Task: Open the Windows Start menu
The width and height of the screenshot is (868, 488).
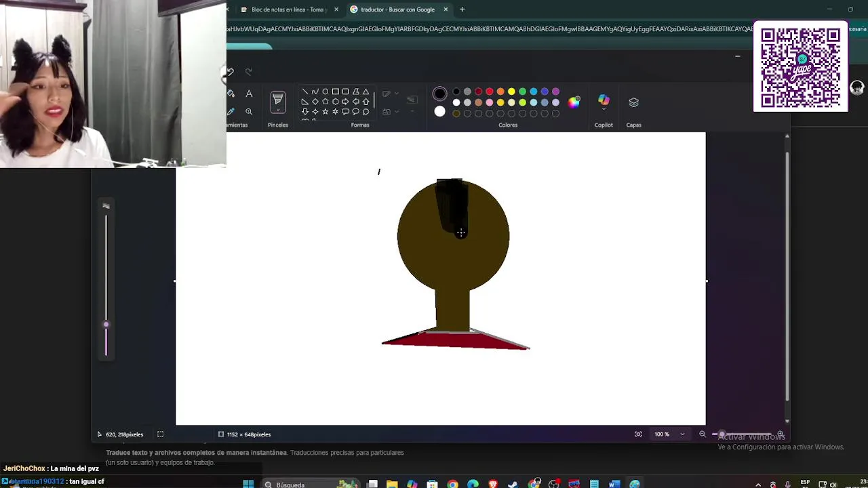Action: click(248, 484)
